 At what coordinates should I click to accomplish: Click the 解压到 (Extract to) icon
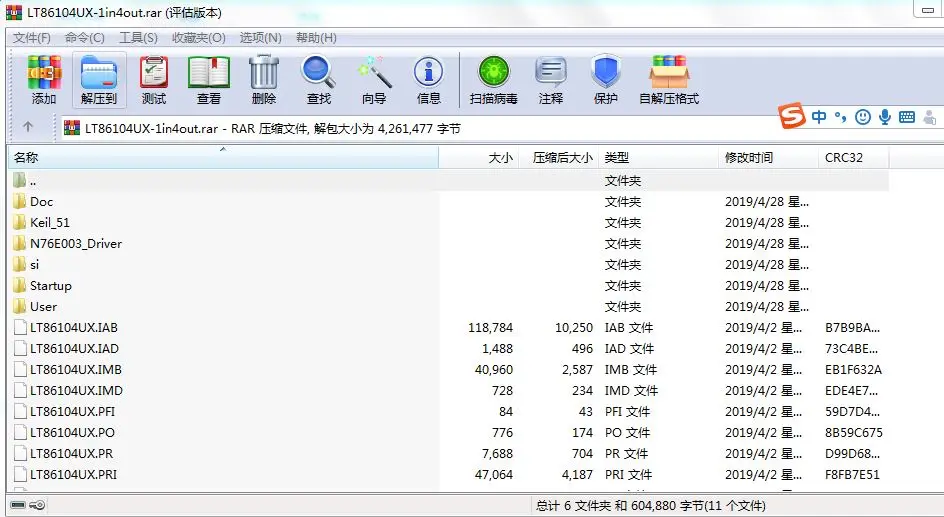[99, 80]
